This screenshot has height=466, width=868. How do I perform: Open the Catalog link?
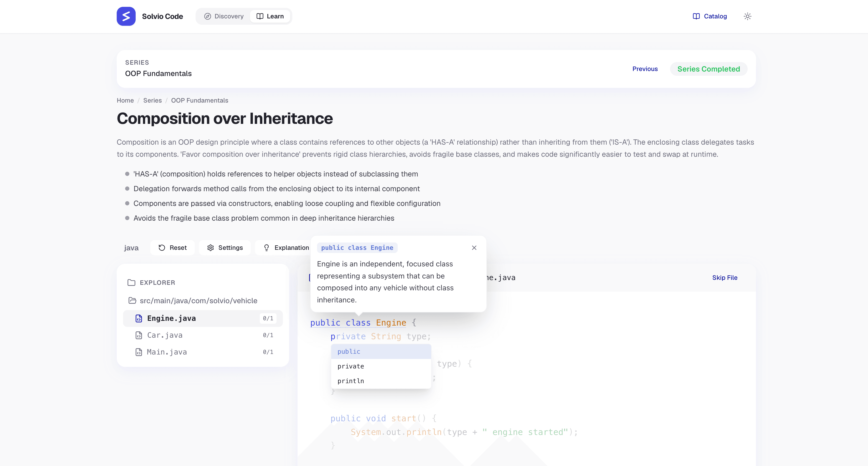tap(710, 16)
